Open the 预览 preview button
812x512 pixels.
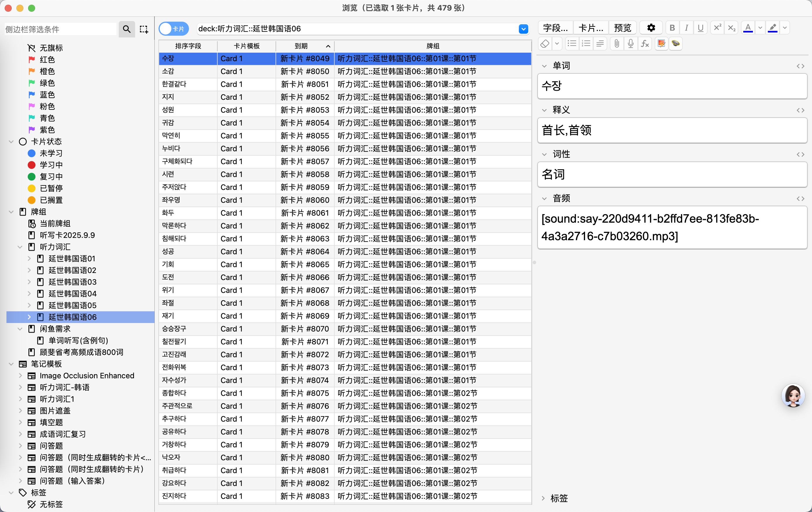click(622, 28)
